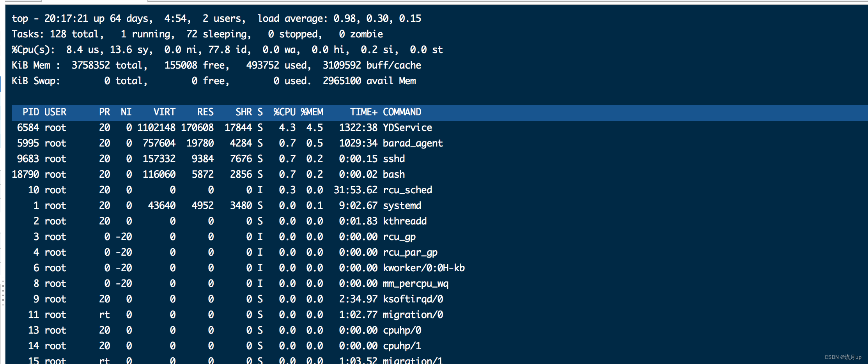Screen dimensions: 868x364
Task: Click the rcu_gp command text
Action: (399, 237)
